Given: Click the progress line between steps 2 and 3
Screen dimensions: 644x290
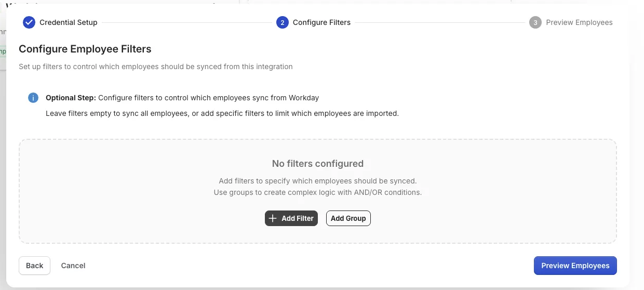Looking at the screenshot, I should (x=440, y=22).
